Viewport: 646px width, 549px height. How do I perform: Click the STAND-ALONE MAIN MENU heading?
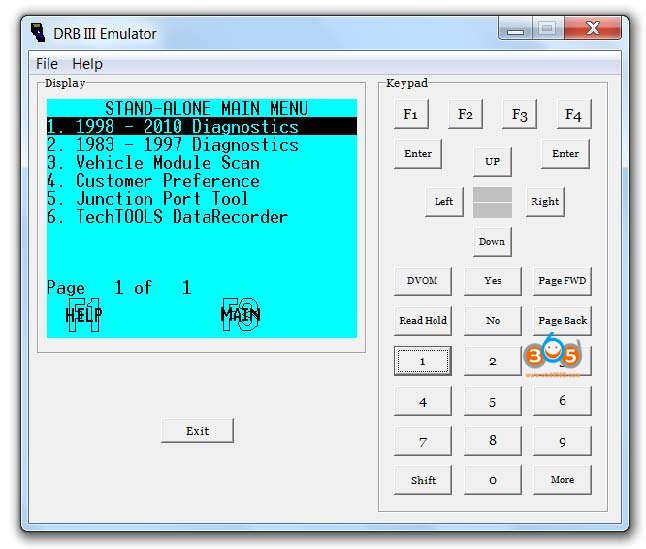(x=206, y=108)
